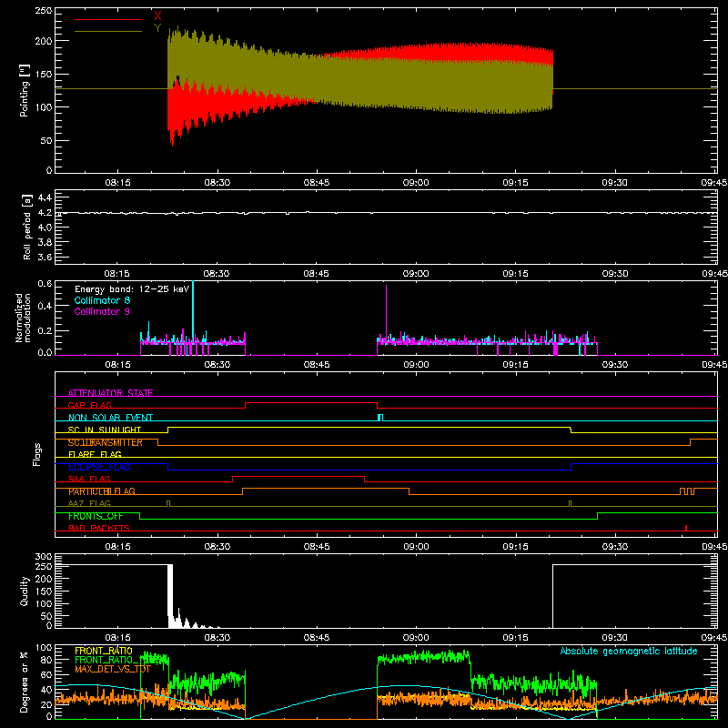Click the cyan NON_SOLAR_EVENT blip

380,418
